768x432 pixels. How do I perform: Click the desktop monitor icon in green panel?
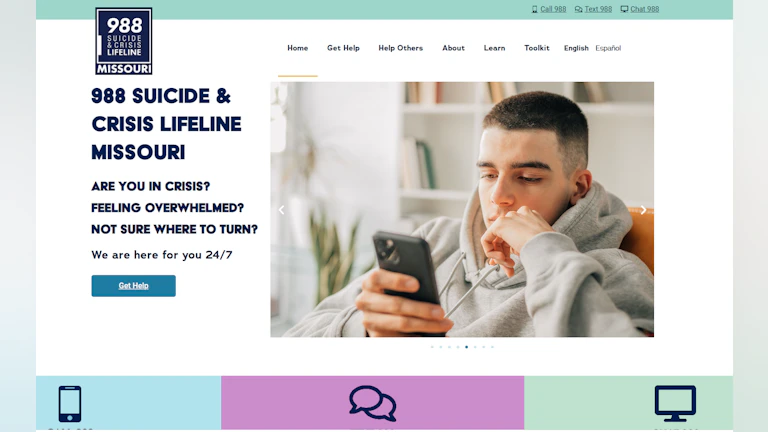675,404
